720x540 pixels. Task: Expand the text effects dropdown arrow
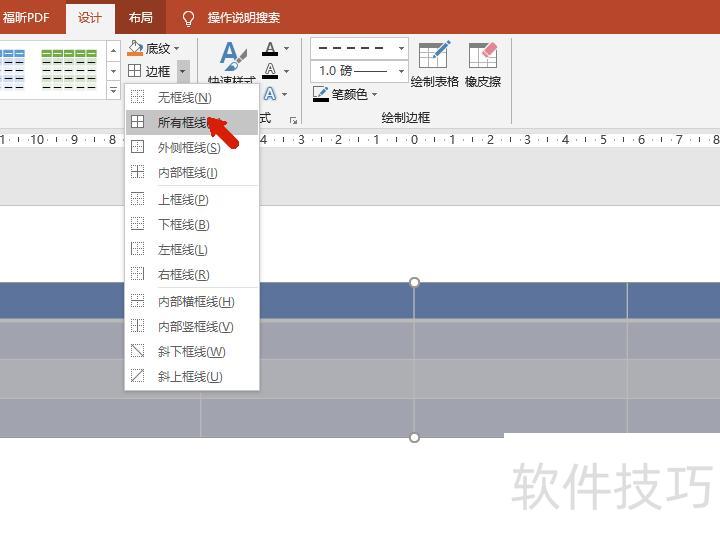[285, 94]
